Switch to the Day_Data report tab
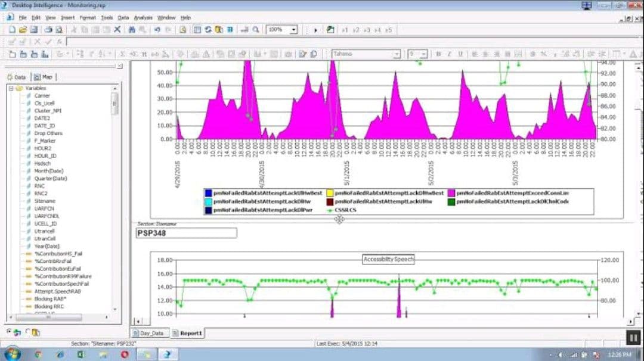Viewport: 644px width, 361px height. coord(151,334)
